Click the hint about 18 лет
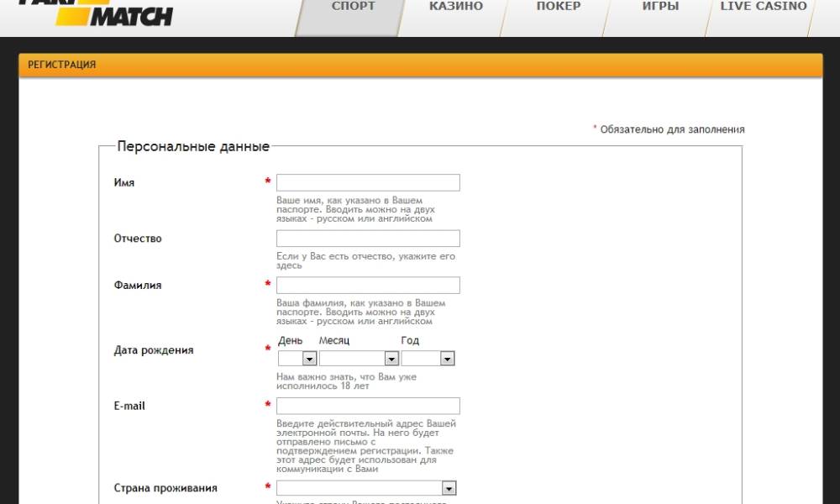Image resolution: width=840 pixels, height=504 pixels. [x=346, y=381]
